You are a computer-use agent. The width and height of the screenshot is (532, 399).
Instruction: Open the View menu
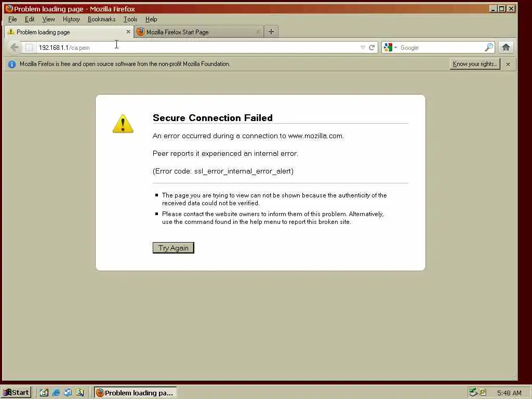coord(48,19)
